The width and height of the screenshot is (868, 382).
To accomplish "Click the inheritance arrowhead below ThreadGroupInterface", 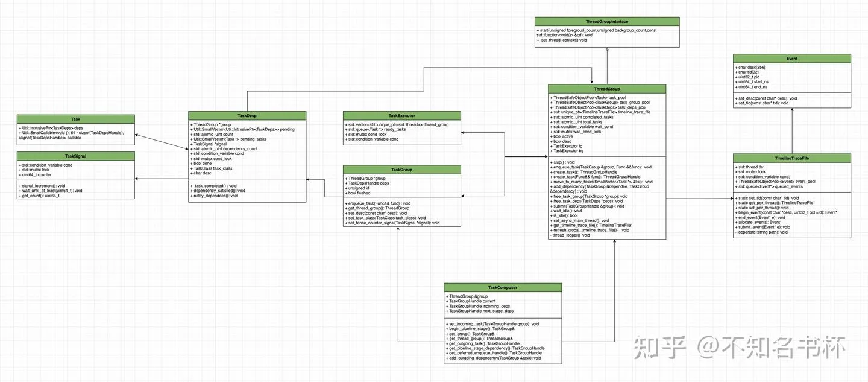I will 607,51.
